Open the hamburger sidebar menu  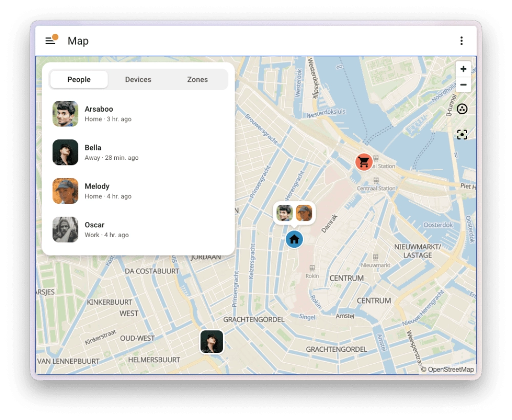tap(50, 40)
